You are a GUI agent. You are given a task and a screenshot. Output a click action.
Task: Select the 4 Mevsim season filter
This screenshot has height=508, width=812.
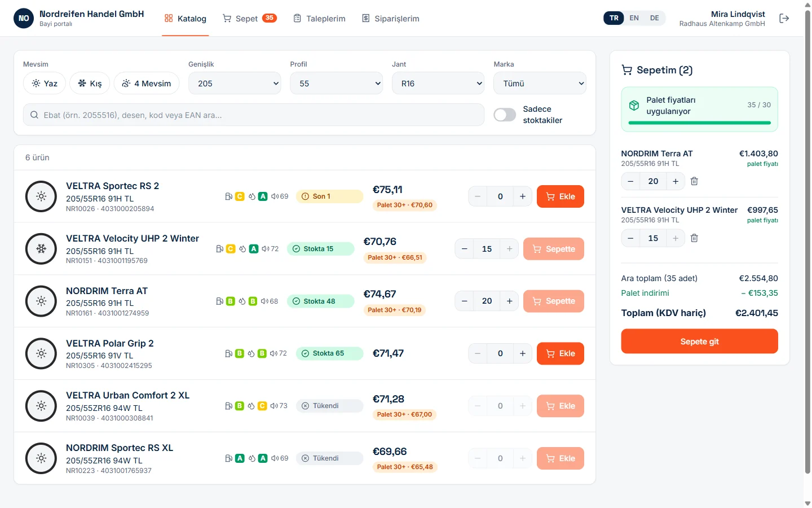pyautogui.click(x=147, y=84)
